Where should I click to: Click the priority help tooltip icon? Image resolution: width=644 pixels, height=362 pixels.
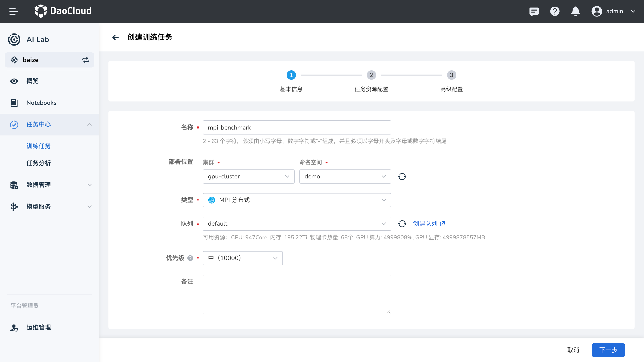(x=190, y=258)
